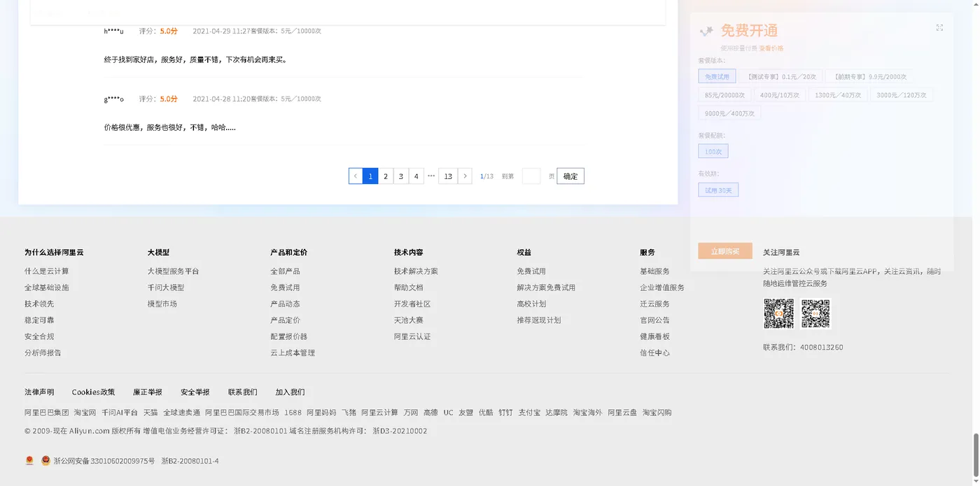The height and width of the screenshot is (486, 980).
Task: Open 推荐返现计划 link
Action: point(539,320)
